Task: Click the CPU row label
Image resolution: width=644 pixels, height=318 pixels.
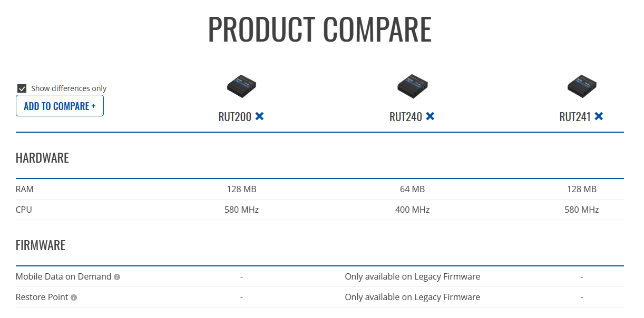Action: pyautogui.click(x=24, y=210)
